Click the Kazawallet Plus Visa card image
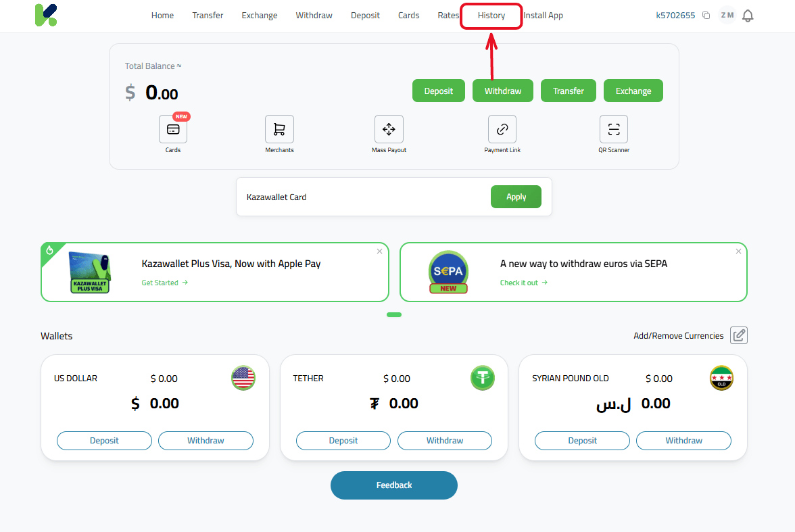The image size is (795, 532). [90, 272]
